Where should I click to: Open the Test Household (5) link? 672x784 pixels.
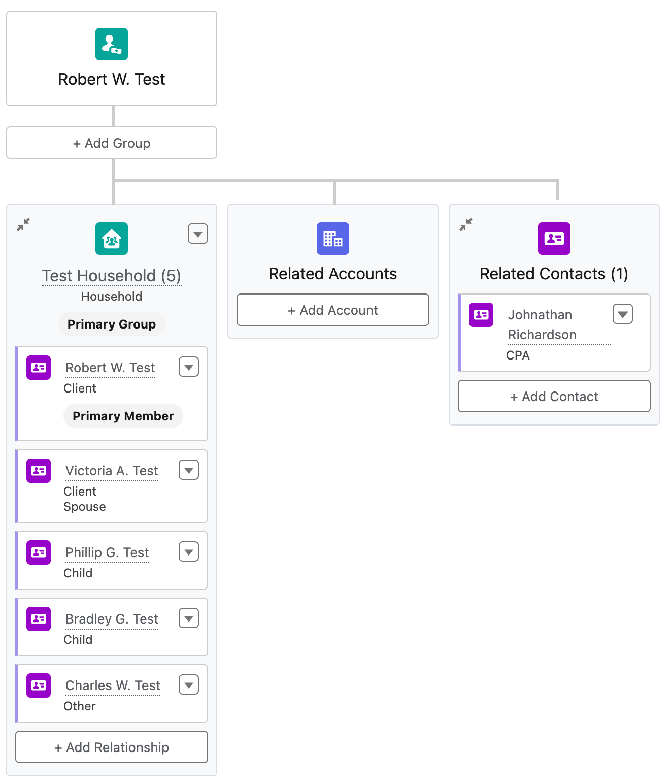pos(112,276)
